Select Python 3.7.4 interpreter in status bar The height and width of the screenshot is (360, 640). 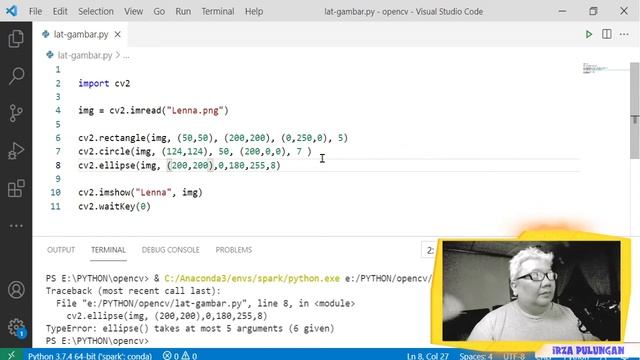tap(90, 356)
